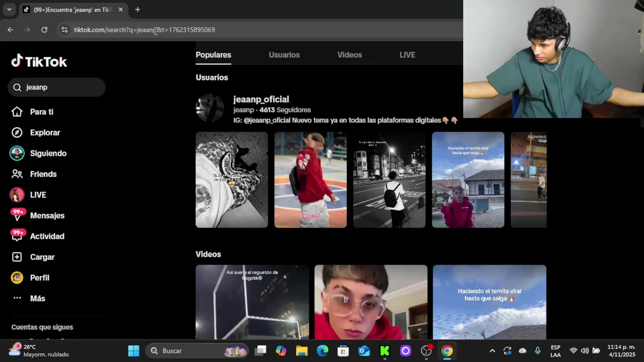Switch to LIVE results tab
This screenshot has height=362, width=644.
[407, 55]
